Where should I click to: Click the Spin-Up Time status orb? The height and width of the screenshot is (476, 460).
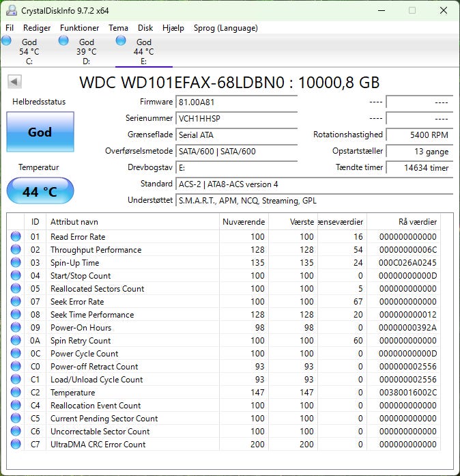(16, 263)
